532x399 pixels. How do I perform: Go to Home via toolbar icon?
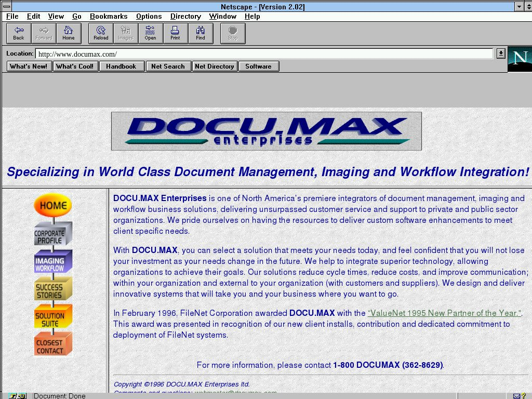click(x=69, y=33)
